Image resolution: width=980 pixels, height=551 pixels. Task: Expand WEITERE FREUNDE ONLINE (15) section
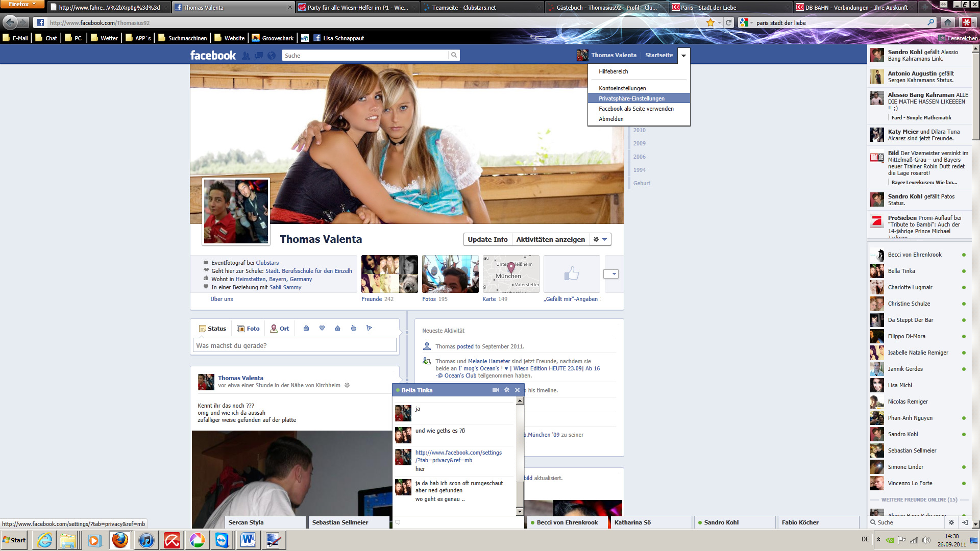(919, 499)
